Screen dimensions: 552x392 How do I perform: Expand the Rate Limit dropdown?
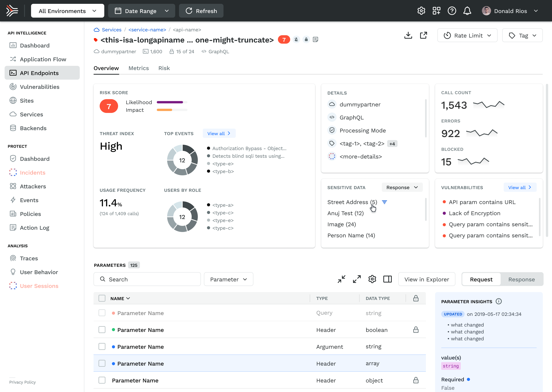[x=467, y=35]
